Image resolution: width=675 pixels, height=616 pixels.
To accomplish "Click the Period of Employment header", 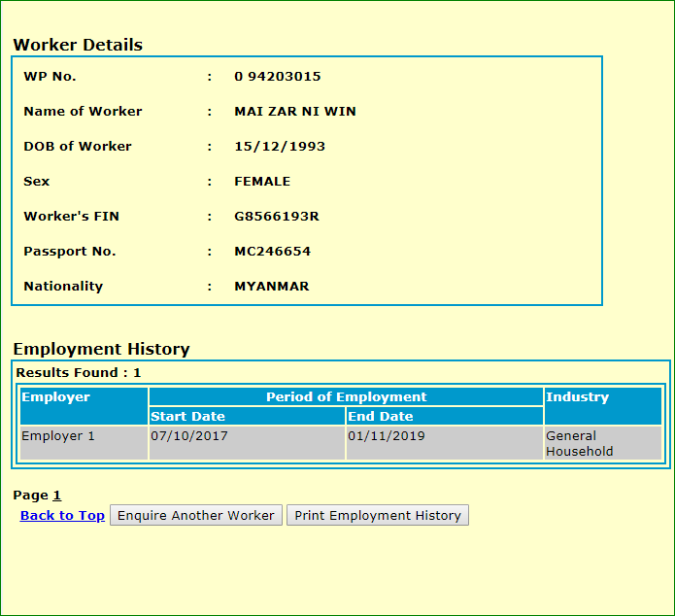I will pos(346,397).
